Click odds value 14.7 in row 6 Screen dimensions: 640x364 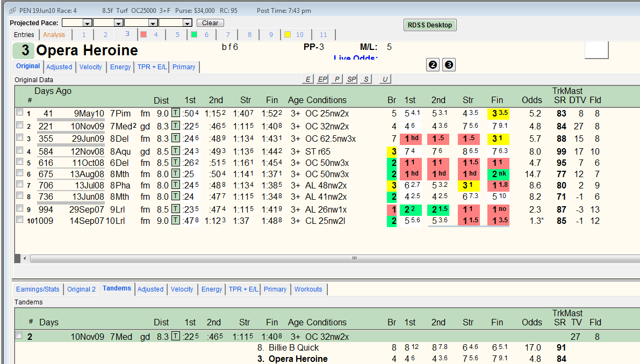(533, 174)
